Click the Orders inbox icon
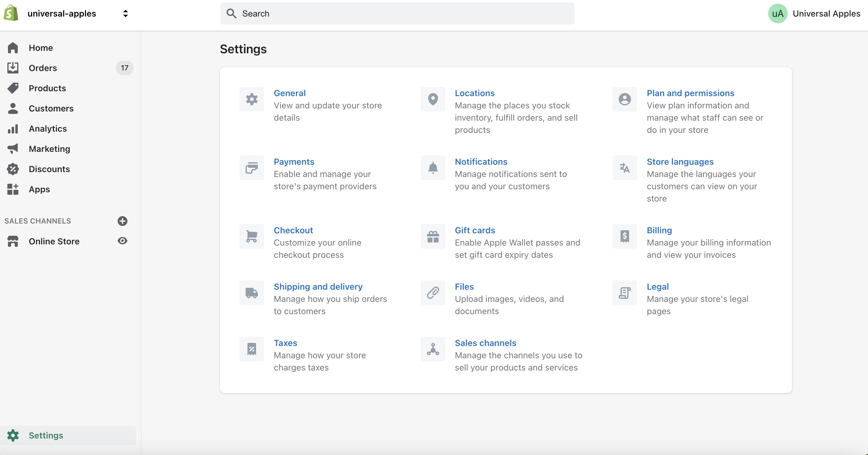This screenshot has height=455, width=868. [x=13, y=68]
